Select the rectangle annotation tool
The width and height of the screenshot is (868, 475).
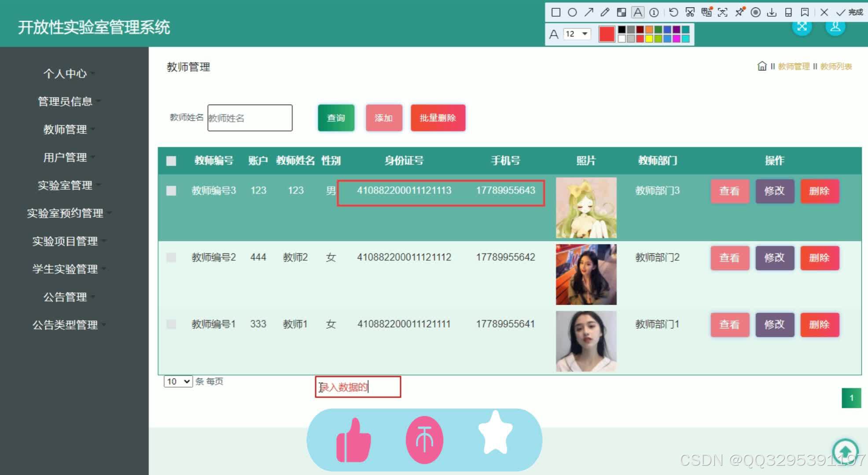tap(556, 12)
